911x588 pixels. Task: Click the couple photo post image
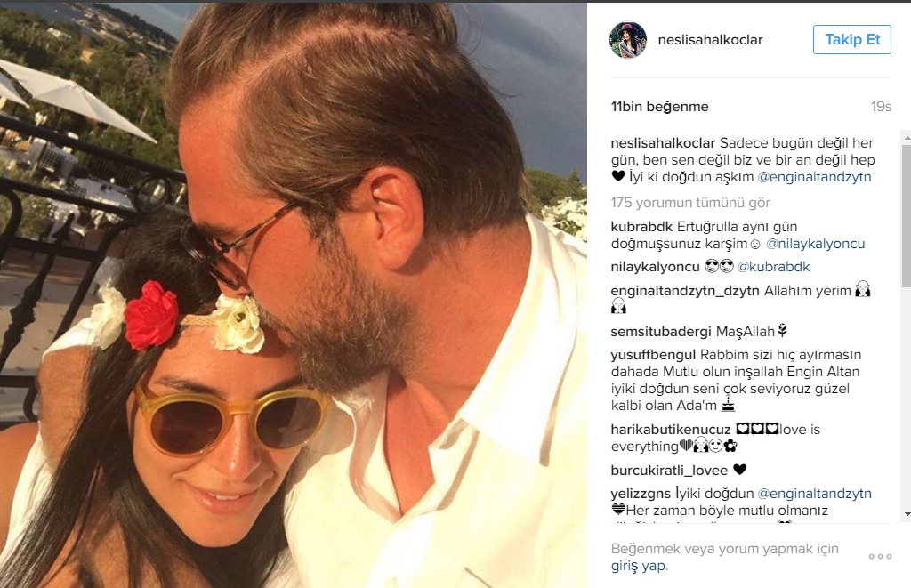coord(294,295)
